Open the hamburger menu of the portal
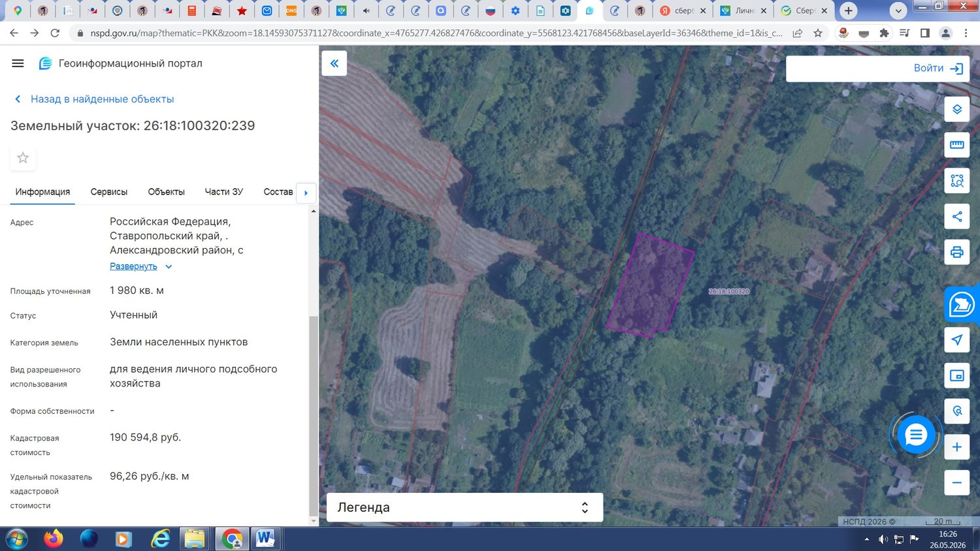Viewport: 980px width, 551px height. [x=18, y=63]
